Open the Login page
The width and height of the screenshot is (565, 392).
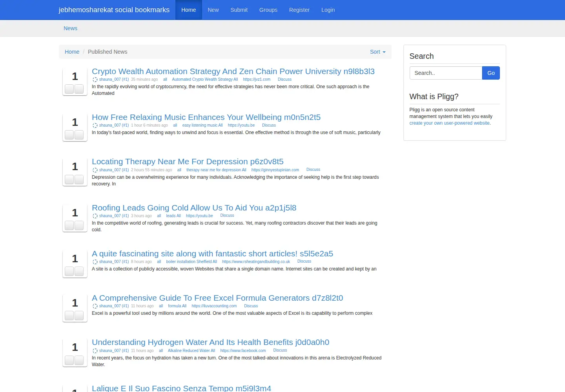tap(328, 10)
